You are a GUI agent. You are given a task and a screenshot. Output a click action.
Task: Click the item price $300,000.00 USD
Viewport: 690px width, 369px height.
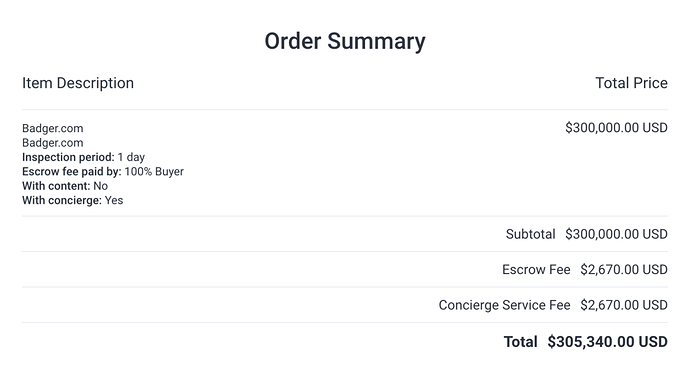617,128
